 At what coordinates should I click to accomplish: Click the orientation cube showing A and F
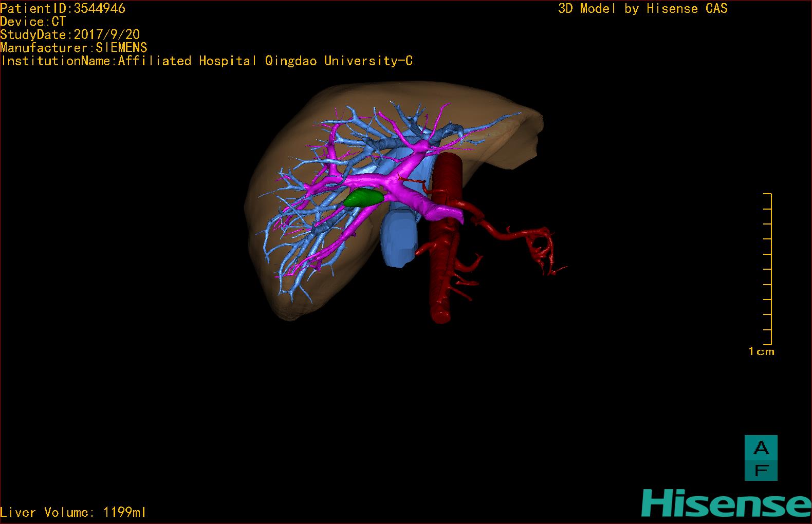click(x=761, y=458)
